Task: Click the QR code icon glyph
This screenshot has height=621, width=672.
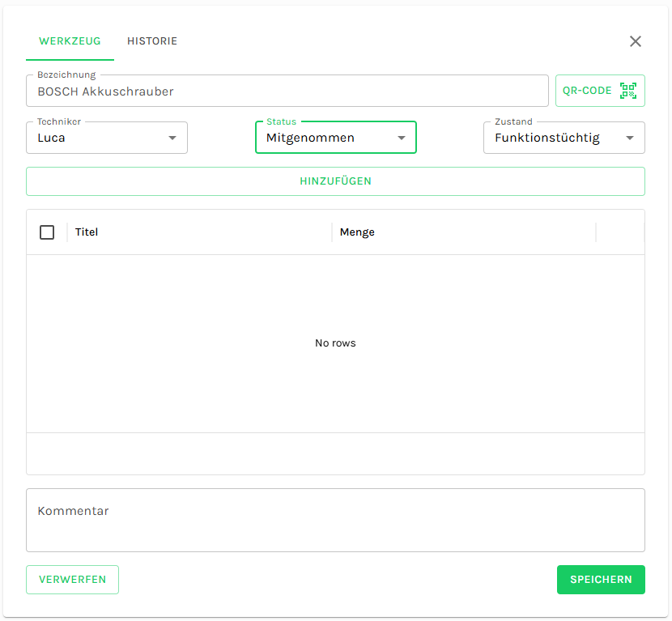Action: (628, 91)
